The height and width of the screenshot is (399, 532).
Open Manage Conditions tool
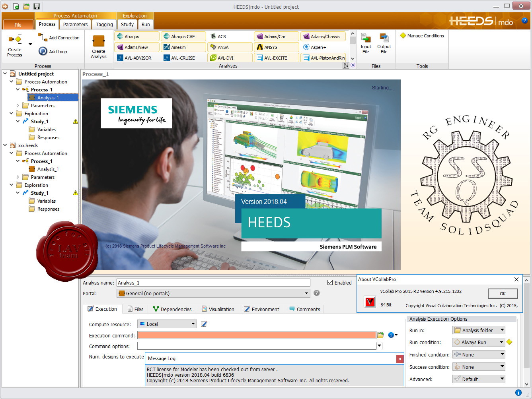tap(422, 36)
